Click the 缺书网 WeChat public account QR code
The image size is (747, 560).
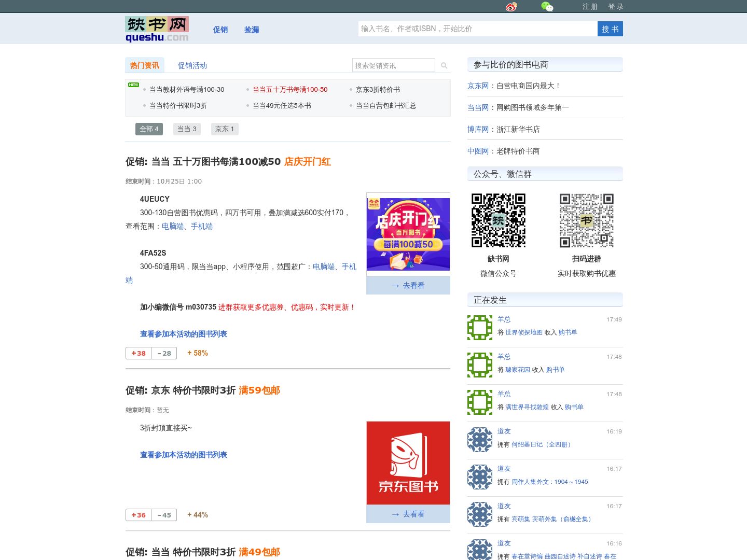point(499,220)
